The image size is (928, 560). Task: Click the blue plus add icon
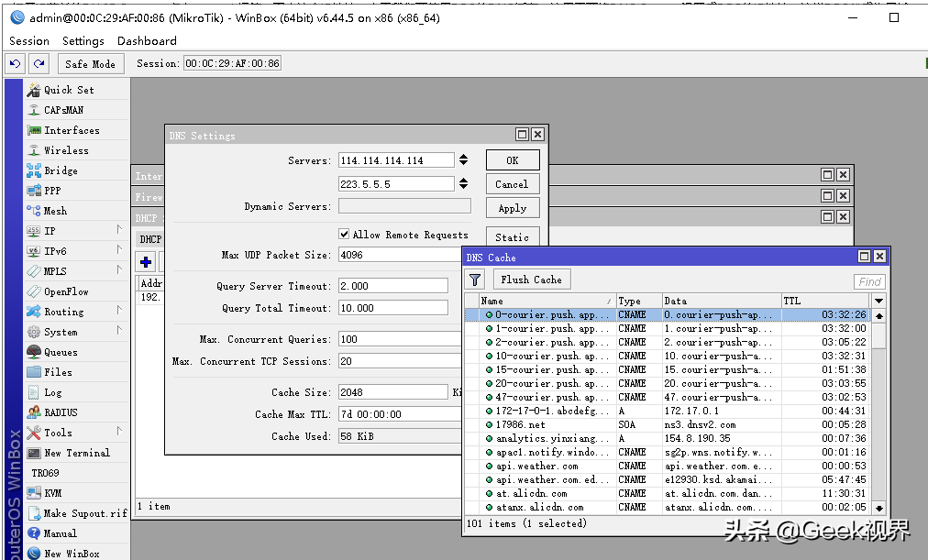(146, 262)
